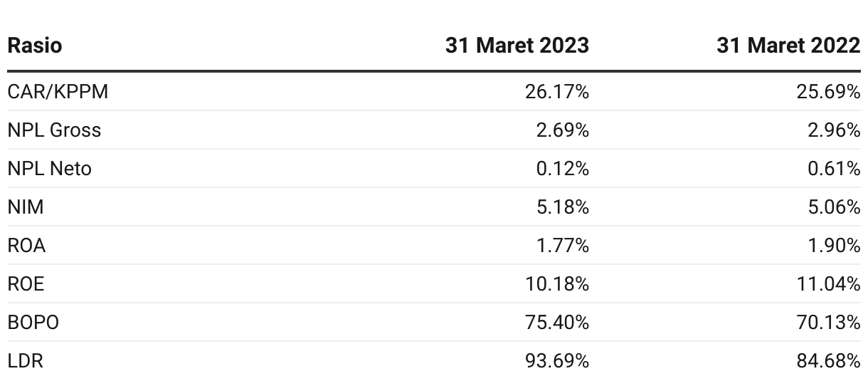
Task: Select the 31 Maret 2023 column header
Action: (x=517, y=46)
